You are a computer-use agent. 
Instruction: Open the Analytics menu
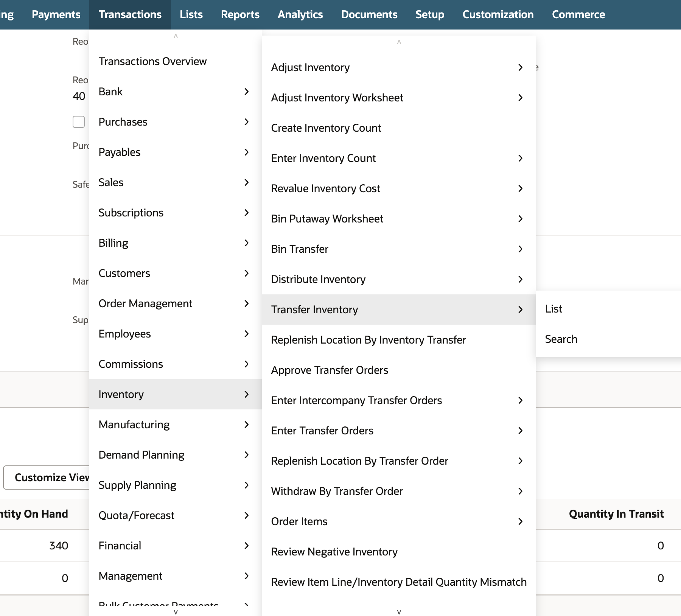click(300, 14)
